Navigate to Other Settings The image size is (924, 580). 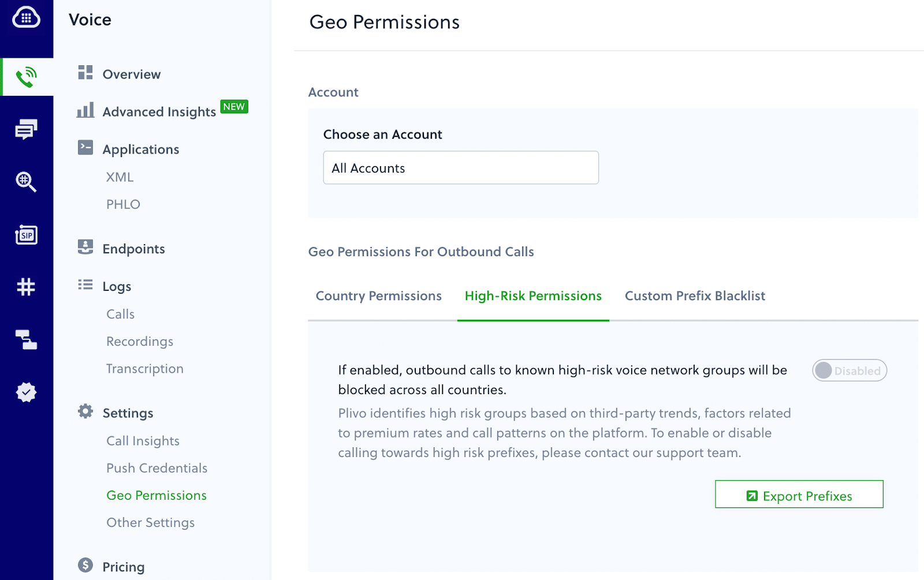point(151,523)
